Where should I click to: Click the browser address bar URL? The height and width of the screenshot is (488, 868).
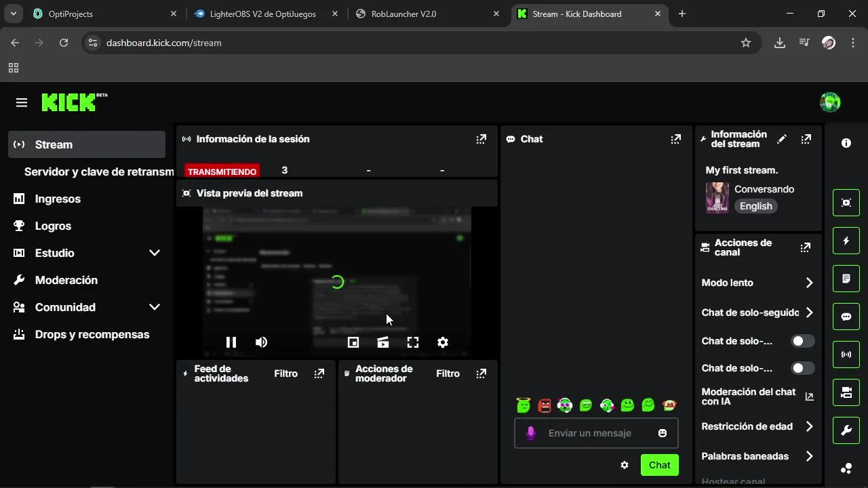[164, 43]
